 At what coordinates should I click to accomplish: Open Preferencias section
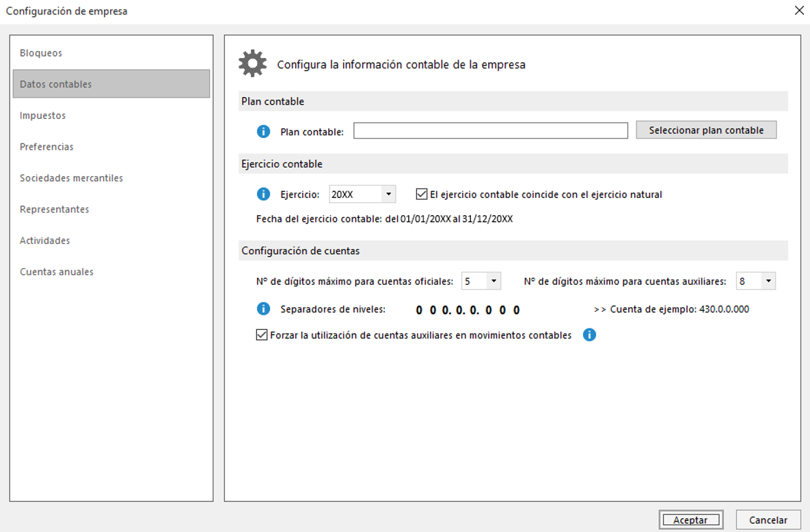tap(111, 147)
